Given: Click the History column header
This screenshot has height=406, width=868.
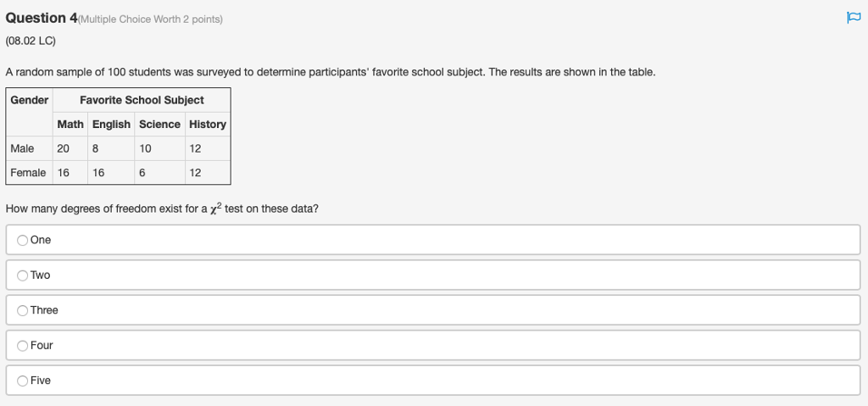Looking at the screenshot, I should coord(208,124).
